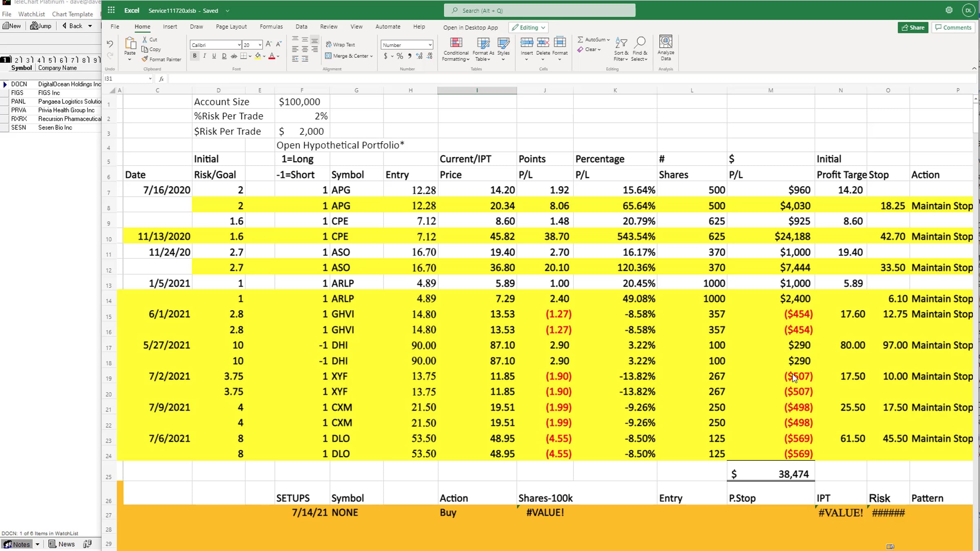Screen dimensions: 980x551
Task: Select the FIGS row in the WatchList
Action: [51, 93]
